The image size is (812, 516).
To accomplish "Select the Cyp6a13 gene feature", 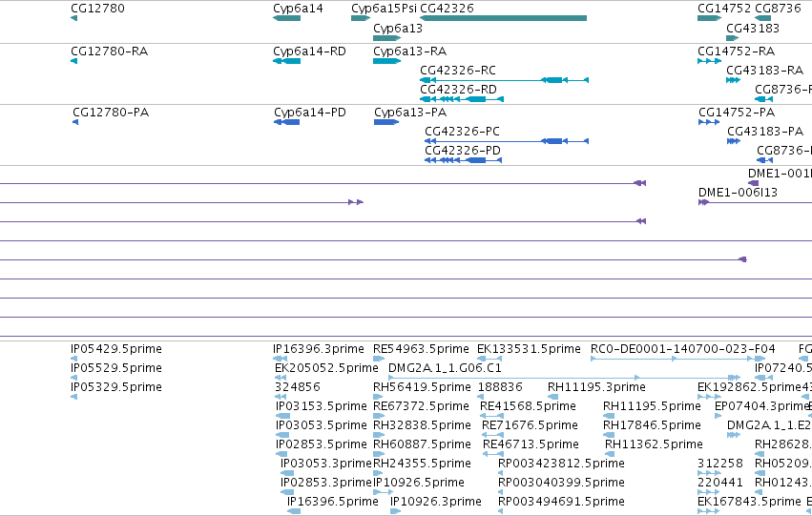I will (386, 38).
